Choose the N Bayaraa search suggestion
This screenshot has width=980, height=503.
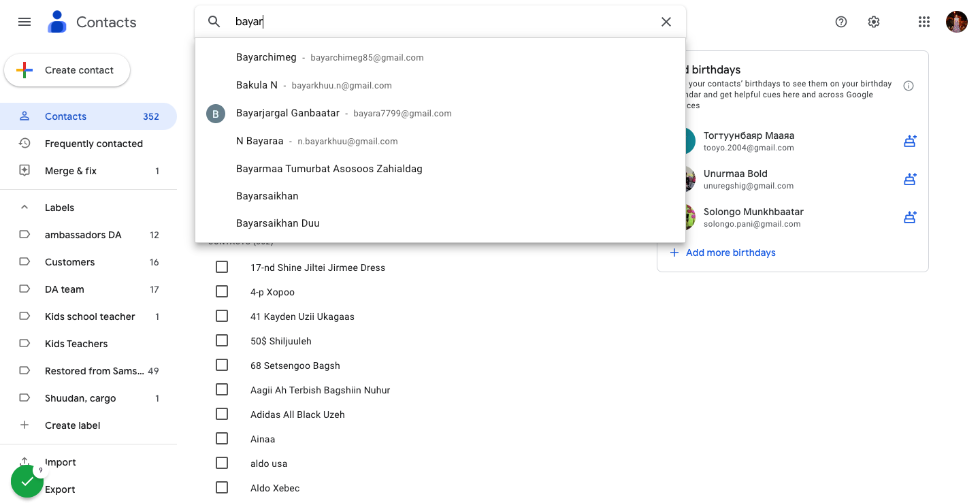[440, 142]
